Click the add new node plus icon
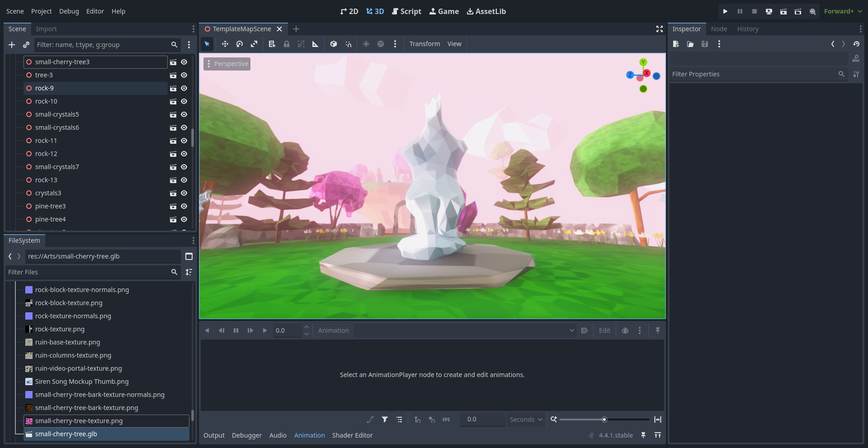The image size is (868, 448). (x=12, y=45)
